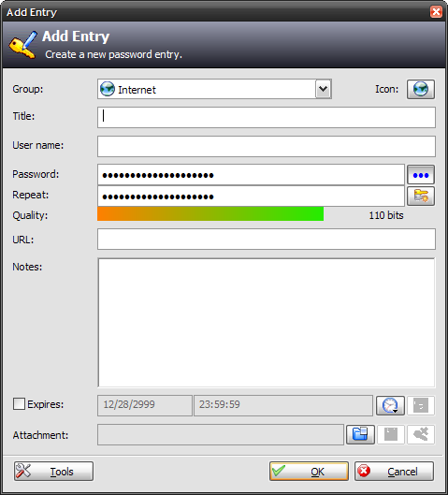Screen dimensions: 448x495
Task: Open the Tools menu button
Action: [53, 472]
